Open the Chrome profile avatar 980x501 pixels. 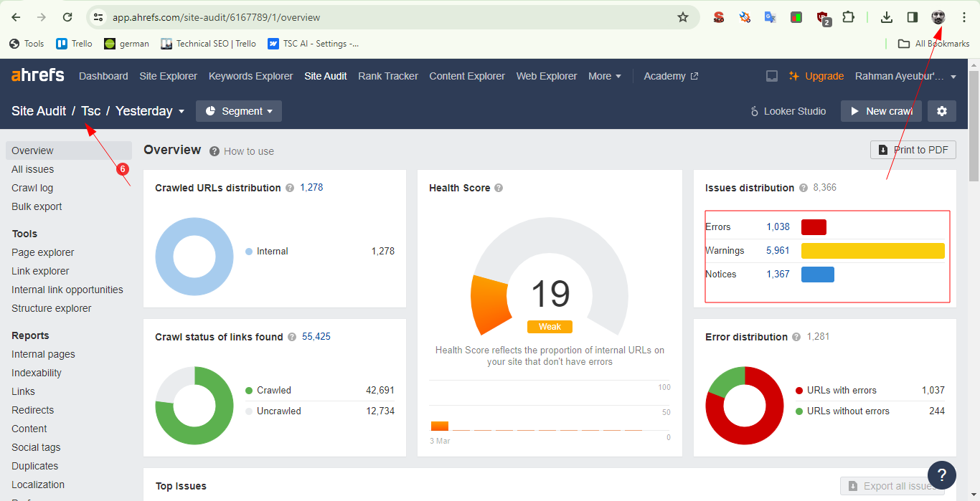pyautogui.click(x=938, y=17)
